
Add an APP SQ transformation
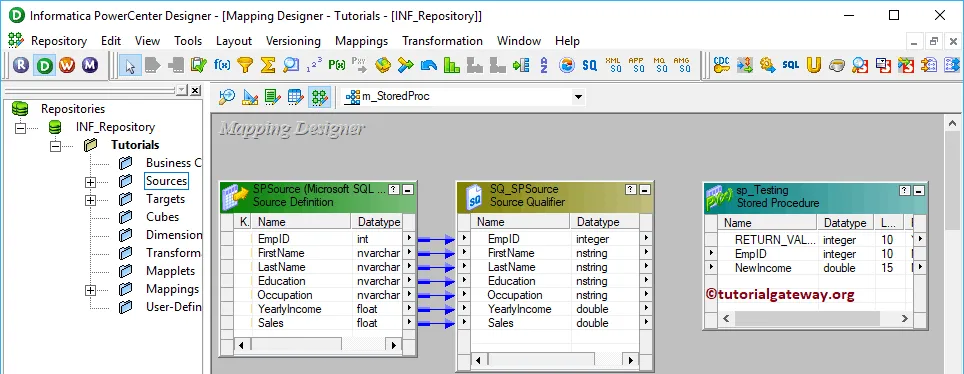(x=636, y=65)
